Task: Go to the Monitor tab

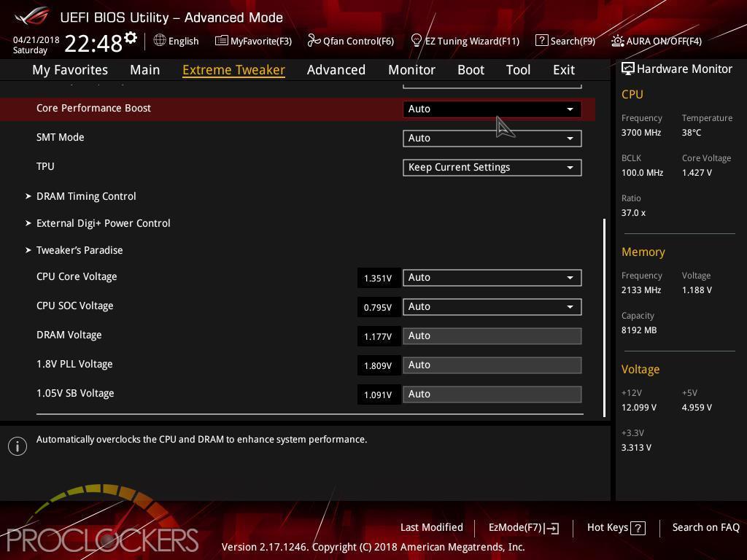Action: tap(411, 70)
